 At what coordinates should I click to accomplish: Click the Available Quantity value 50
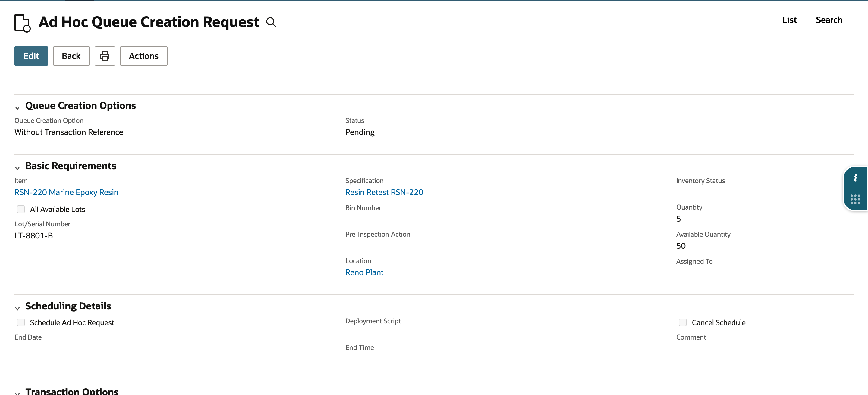[x=681, y=246]
